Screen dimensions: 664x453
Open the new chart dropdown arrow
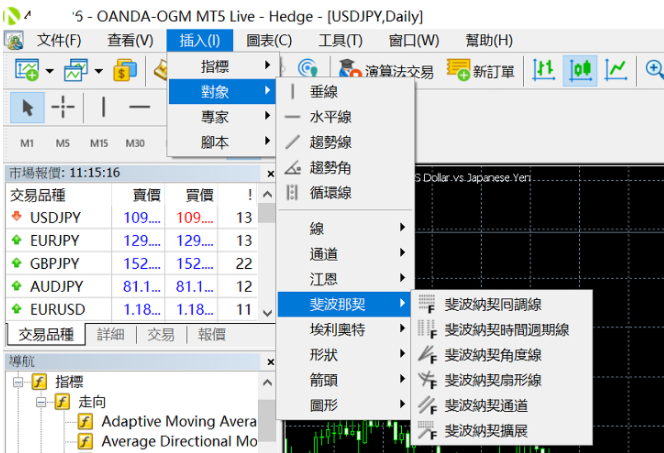[x=50, y=71]
